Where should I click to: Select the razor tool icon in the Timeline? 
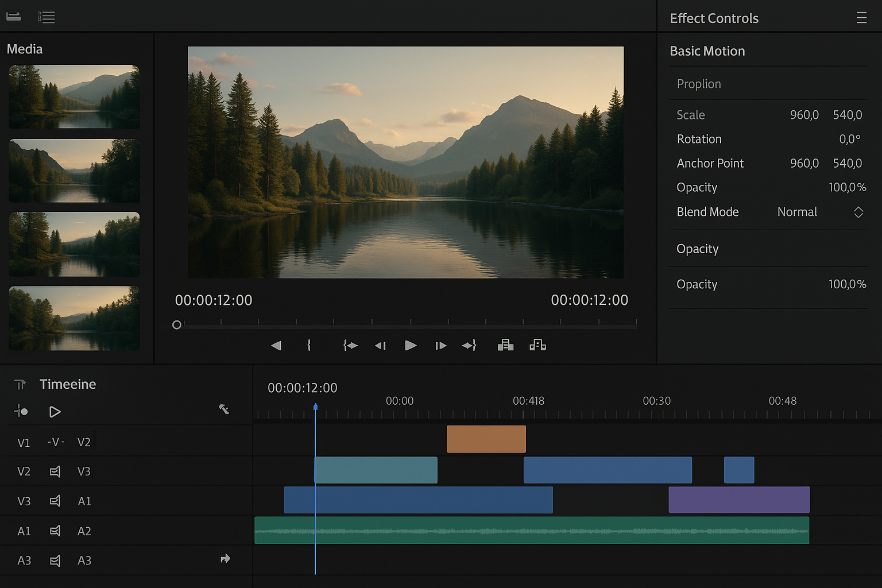click(224, 409)
